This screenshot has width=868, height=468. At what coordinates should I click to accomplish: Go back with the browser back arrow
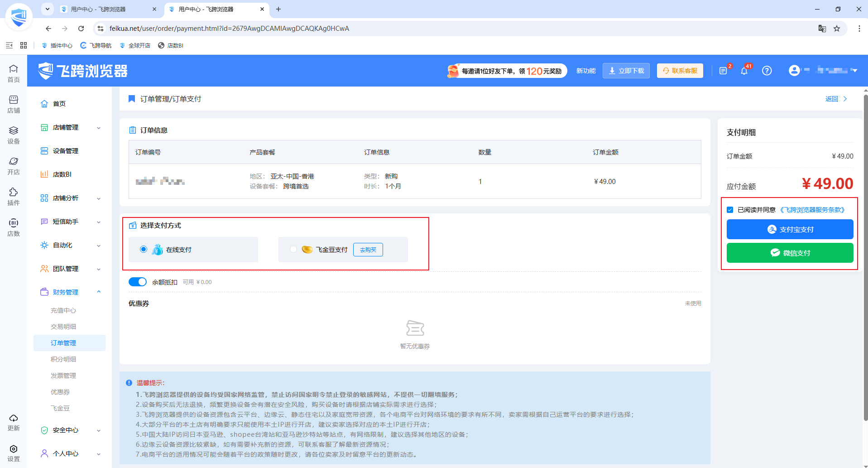pyautogui.click(x=48, y=29)
